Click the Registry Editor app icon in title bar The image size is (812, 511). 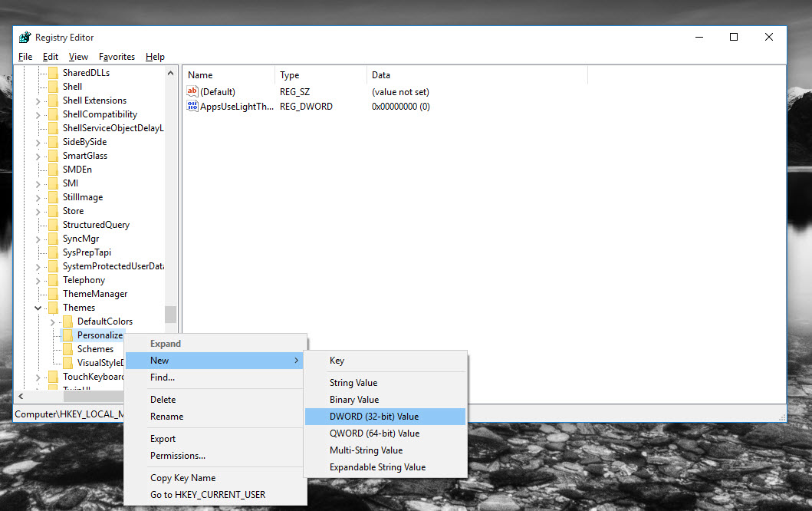[25, 38]
